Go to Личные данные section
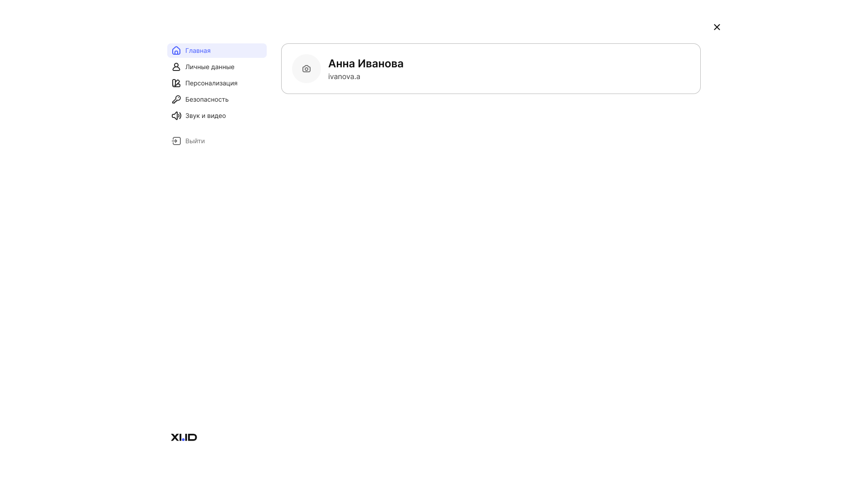The height and width of the screenshot is (488, 868). 217,67
